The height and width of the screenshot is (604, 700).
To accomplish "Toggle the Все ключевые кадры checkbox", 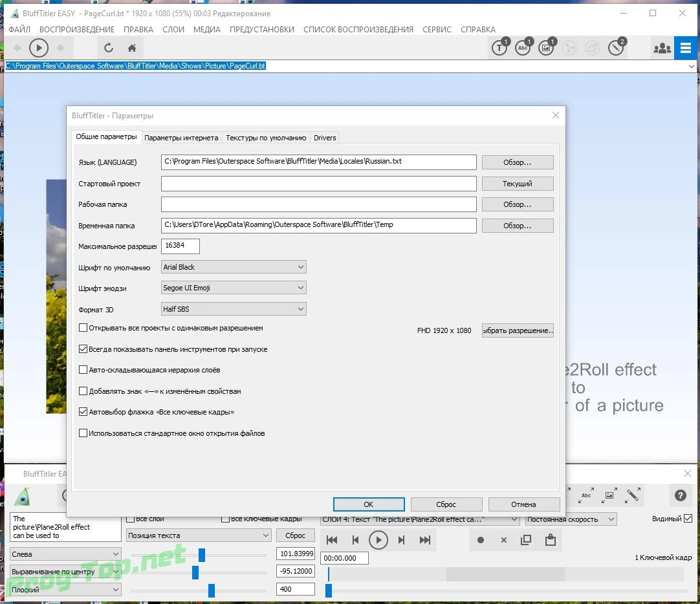I will pyautogui.click(x=225, y=519).
